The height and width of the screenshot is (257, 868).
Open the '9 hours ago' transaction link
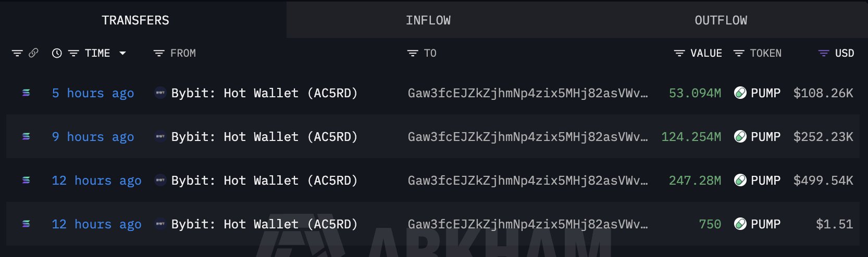point(93,137)
